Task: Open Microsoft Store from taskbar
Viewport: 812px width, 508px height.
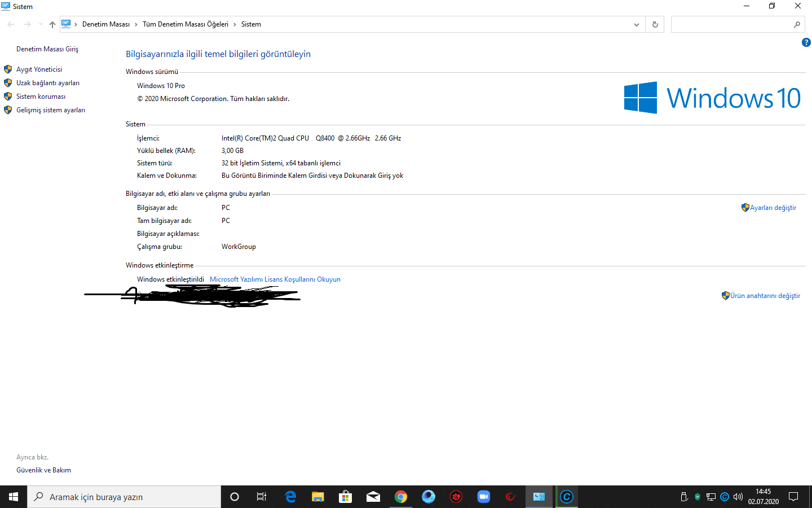Action: pyautogui.click(x=346, y=497)
